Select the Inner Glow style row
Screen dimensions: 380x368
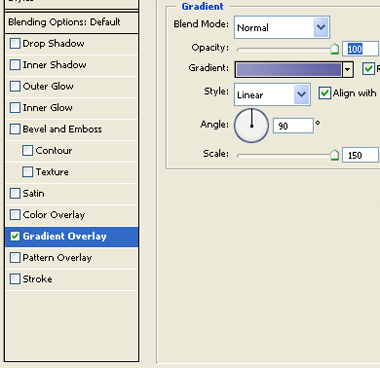click(72, 108)
